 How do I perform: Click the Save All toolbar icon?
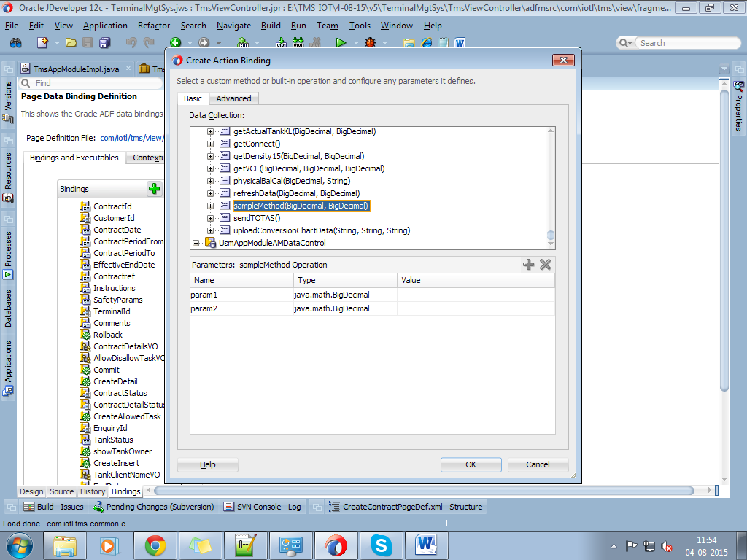tap(103, 42)
